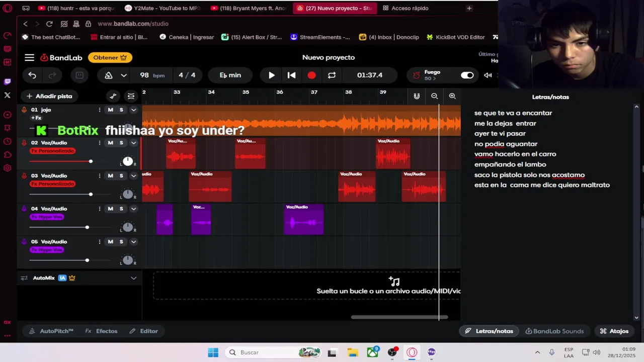Screen dimensions: 644x362
Task: Zoom in the timeline
Action: pyautogui.click(x=452, y=96)
